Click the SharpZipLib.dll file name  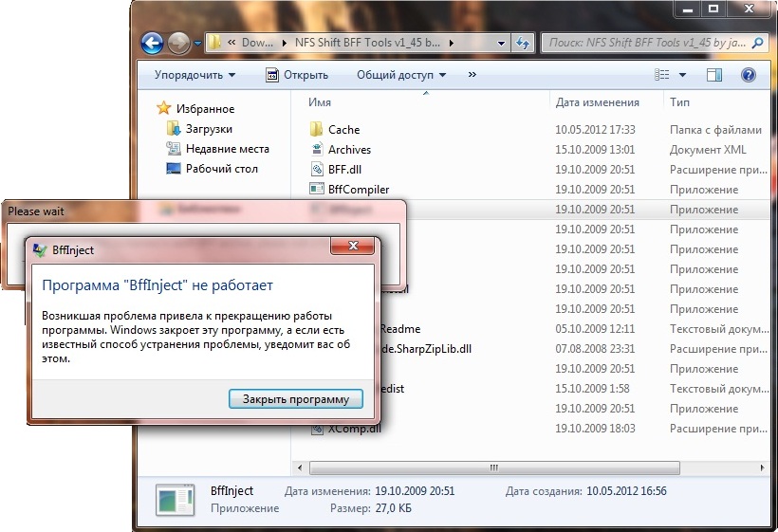426,349
